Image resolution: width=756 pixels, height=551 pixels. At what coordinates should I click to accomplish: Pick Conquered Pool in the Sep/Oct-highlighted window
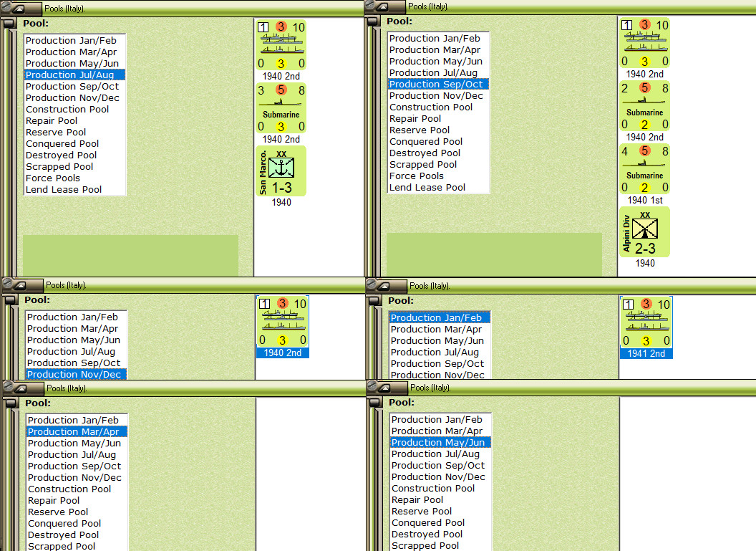pos(438,142)
